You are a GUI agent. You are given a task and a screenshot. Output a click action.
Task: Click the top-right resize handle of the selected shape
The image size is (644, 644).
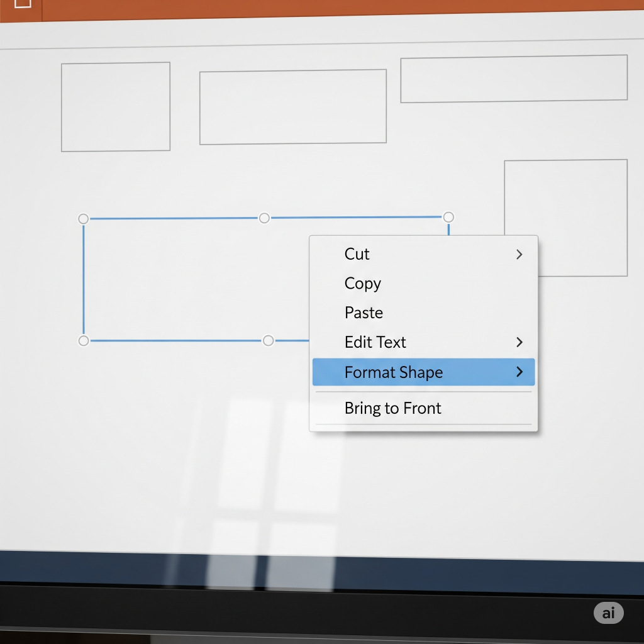(x=448, y=217)
